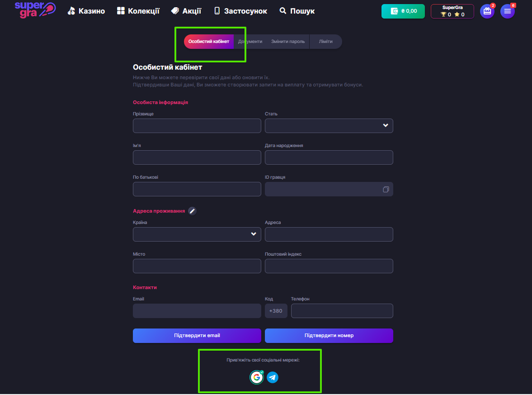Switch to the Документи tab
Image resolution: width=532 pixels, height=395 pixels.
250,42
